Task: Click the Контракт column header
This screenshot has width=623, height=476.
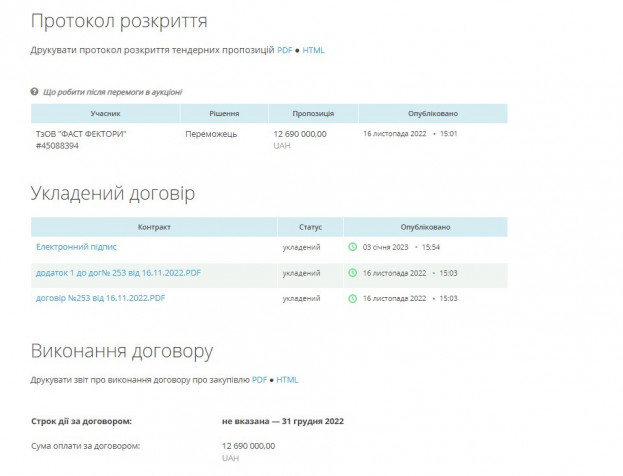Action: pos(154,227)
